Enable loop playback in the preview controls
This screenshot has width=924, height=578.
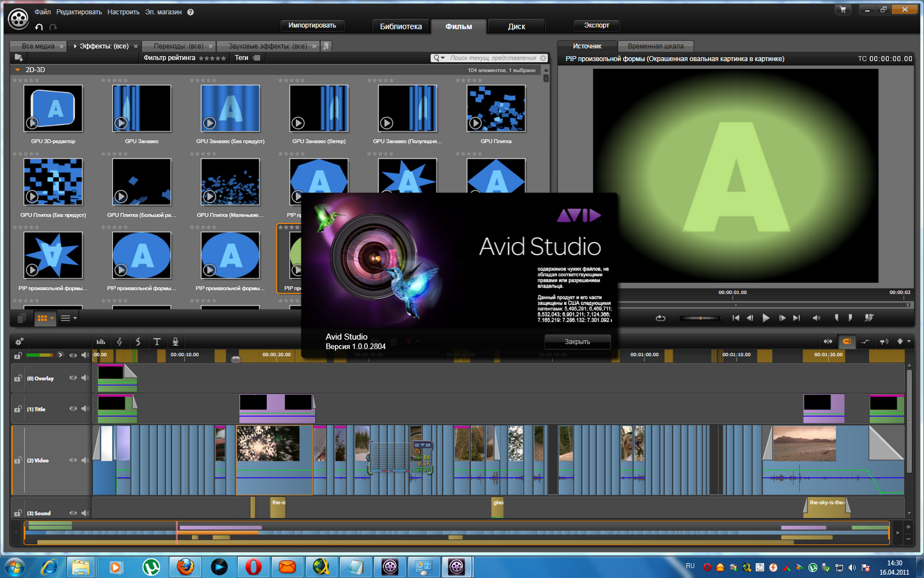[660, 318]
